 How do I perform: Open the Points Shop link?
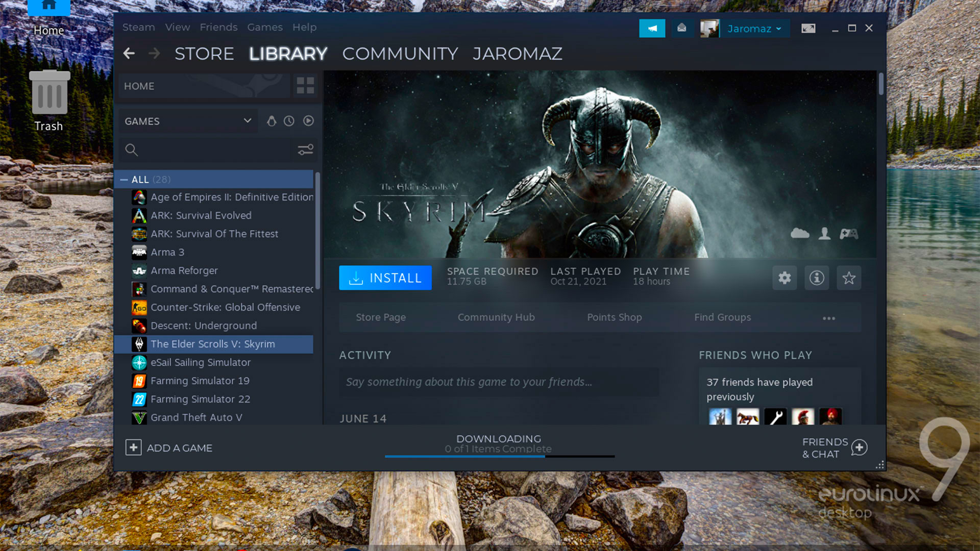click(x=615, y=317)
